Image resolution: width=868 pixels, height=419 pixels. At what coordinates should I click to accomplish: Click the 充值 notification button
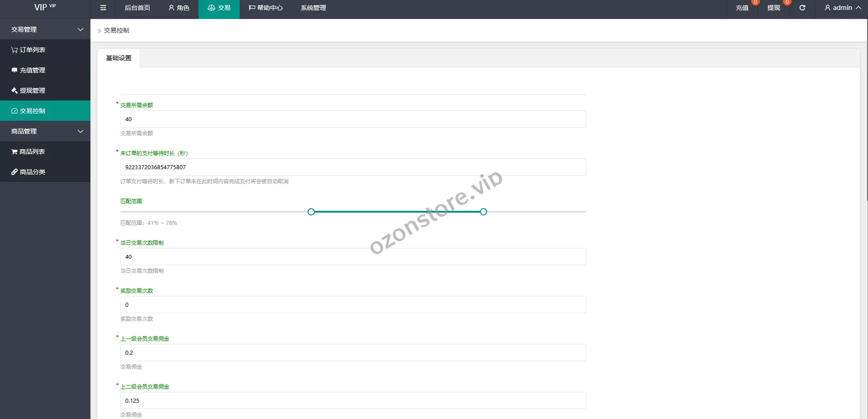[x=742, y=8]
